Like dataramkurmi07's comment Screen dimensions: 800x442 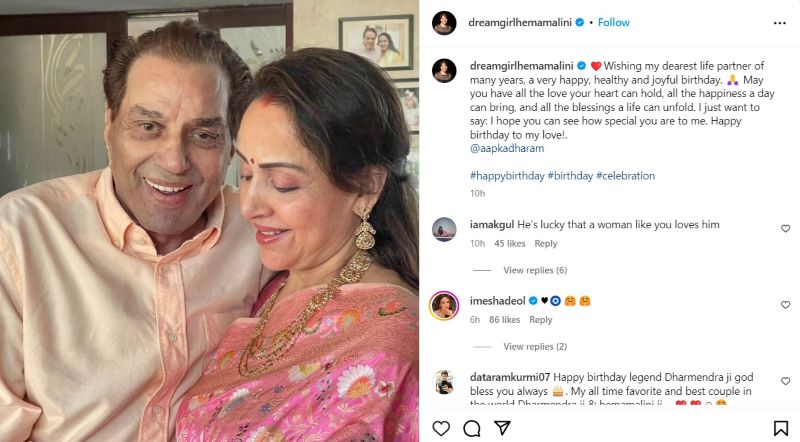(x=785, y=380)
